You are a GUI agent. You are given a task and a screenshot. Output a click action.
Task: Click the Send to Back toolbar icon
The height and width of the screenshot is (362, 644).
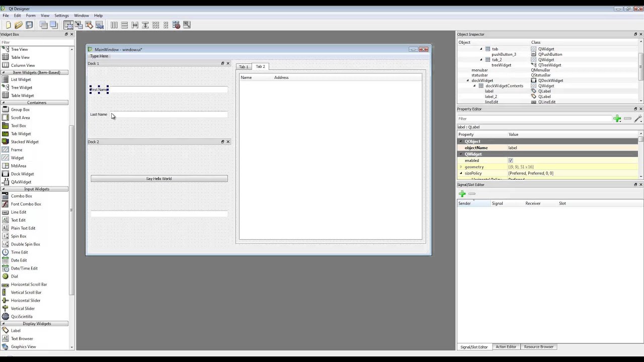coord(43,25)
